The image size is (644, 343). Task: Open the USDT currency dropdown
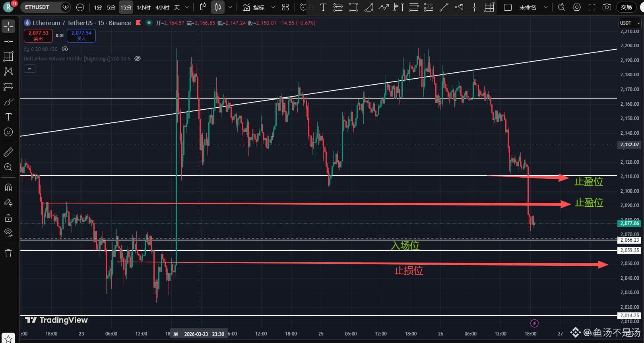630,23
